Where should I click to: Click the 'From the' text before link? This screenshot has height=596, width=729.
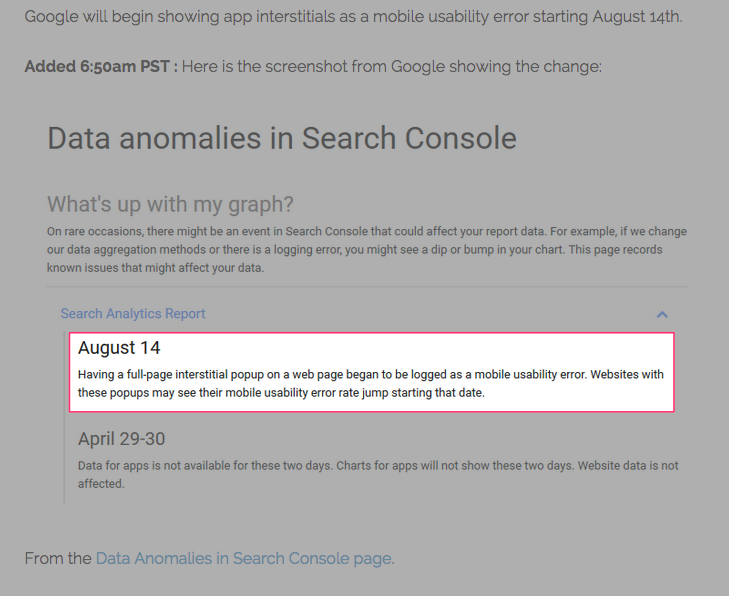pyautogui.click(x=58, y=558)
